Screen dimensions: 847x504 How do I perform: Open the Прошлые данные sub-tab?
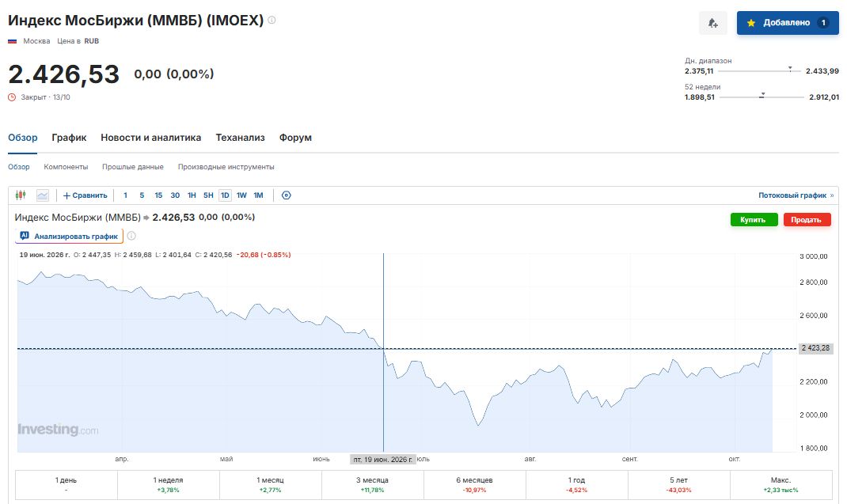[133, 167]
